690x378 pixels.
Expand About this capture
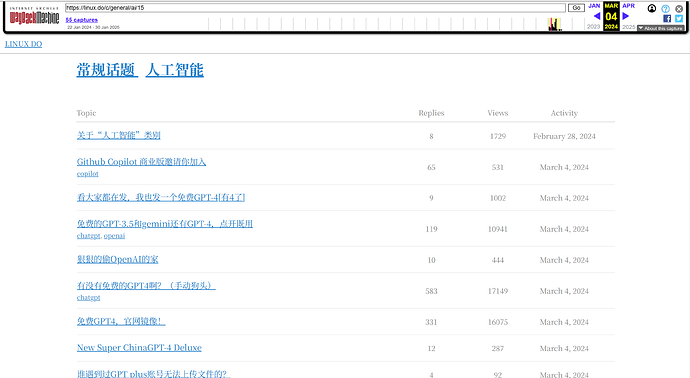point(661,28)
